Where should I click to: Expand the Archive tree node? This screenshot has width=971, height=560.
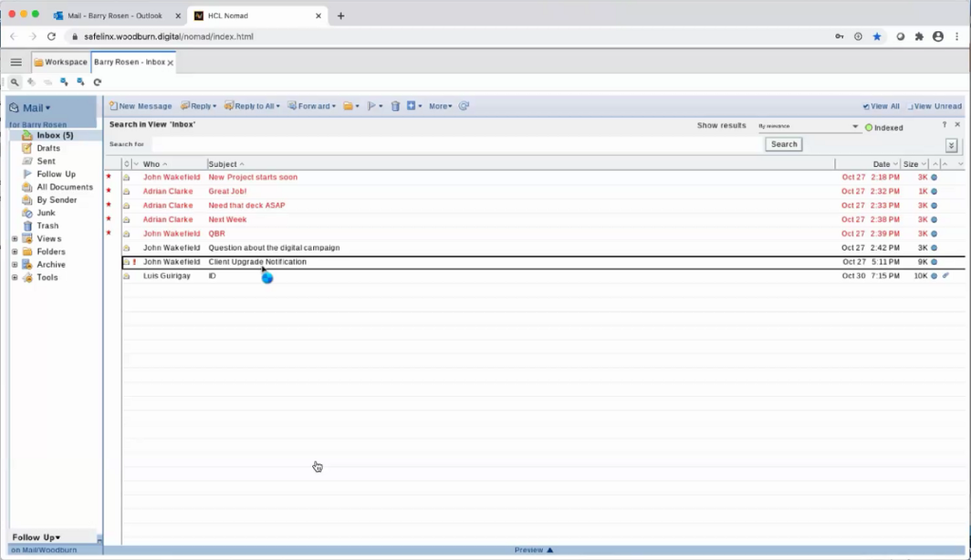click(x=14, y=265)
